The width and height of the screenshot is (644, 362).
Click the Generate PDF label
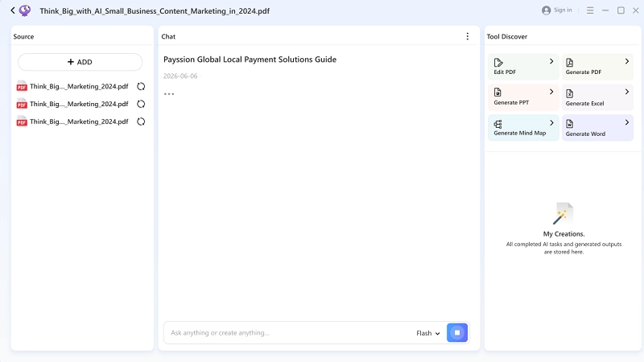[584, 72]
